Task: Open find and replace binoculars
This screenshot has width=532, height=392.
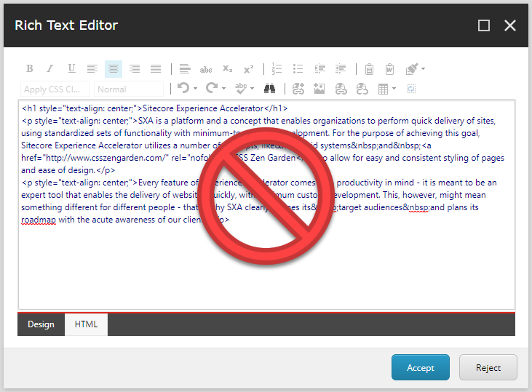Action: pyautogui.click(x=270, y=89)
